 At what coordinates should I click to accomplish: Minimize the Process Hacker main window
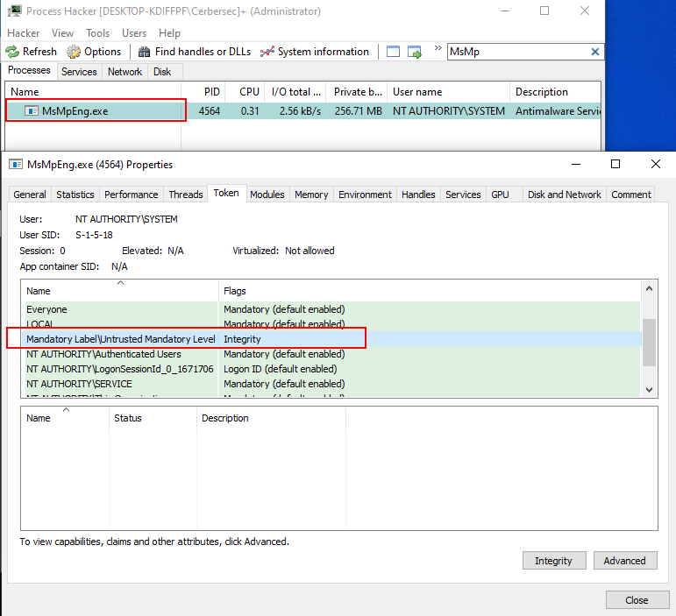[505, 11]
